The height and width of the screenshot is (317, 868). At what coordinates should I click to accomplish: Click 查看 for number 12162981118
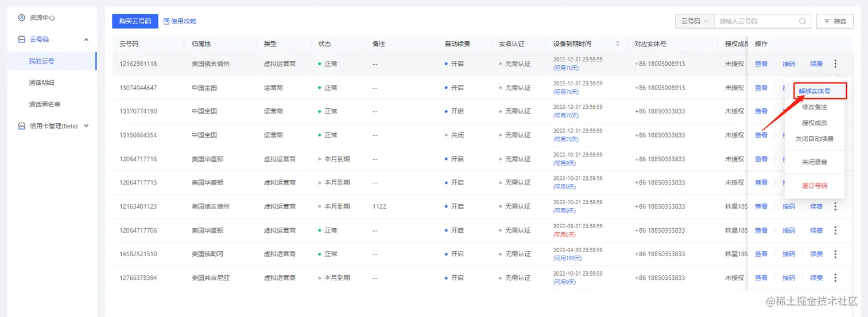pos(761,64)
